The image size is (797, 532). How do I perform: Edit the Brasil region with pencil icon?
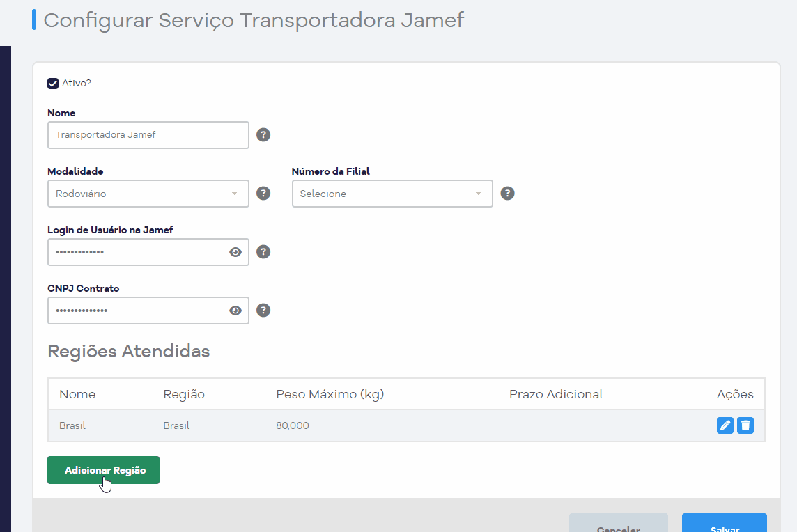[x=725, y=425]
